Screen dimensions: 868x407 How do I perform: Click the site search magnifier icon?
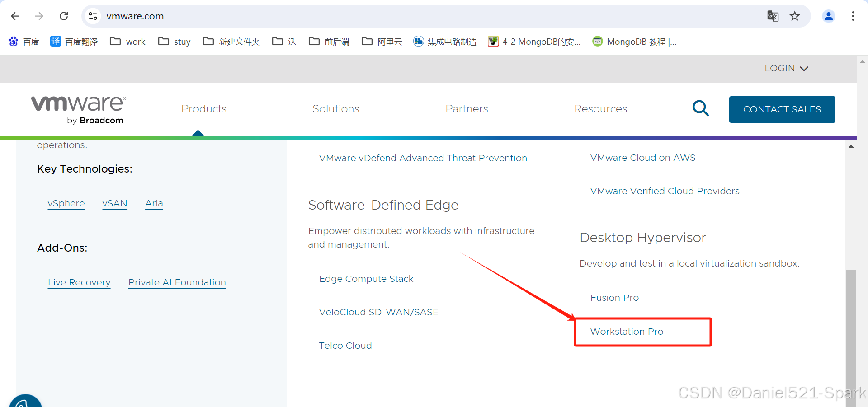tap(701, 108)
